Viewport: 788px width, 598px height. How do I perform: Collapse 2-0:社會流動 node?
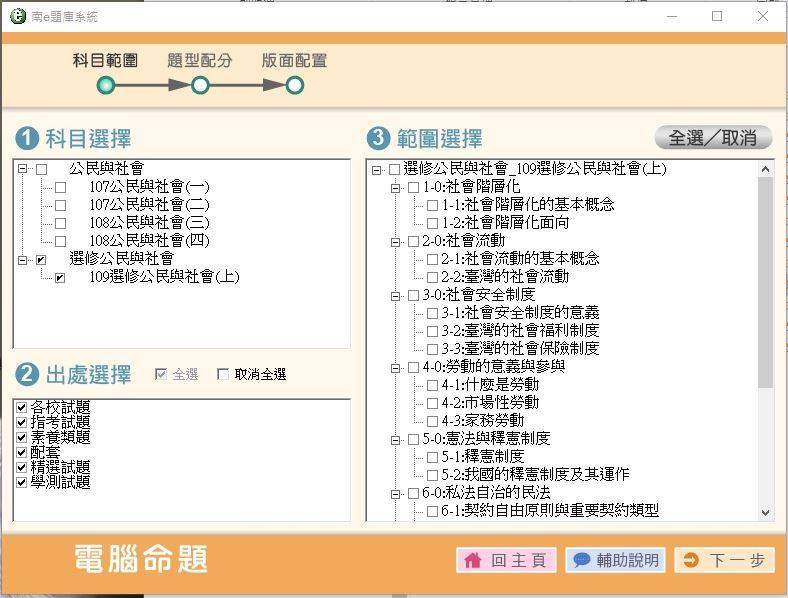click(x=396, y=242)
